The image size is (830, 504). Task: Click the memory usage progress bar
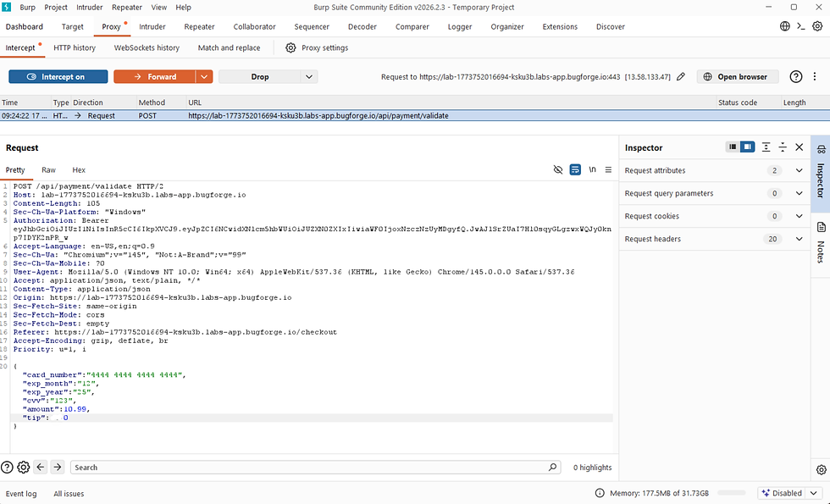coord(732,493)
